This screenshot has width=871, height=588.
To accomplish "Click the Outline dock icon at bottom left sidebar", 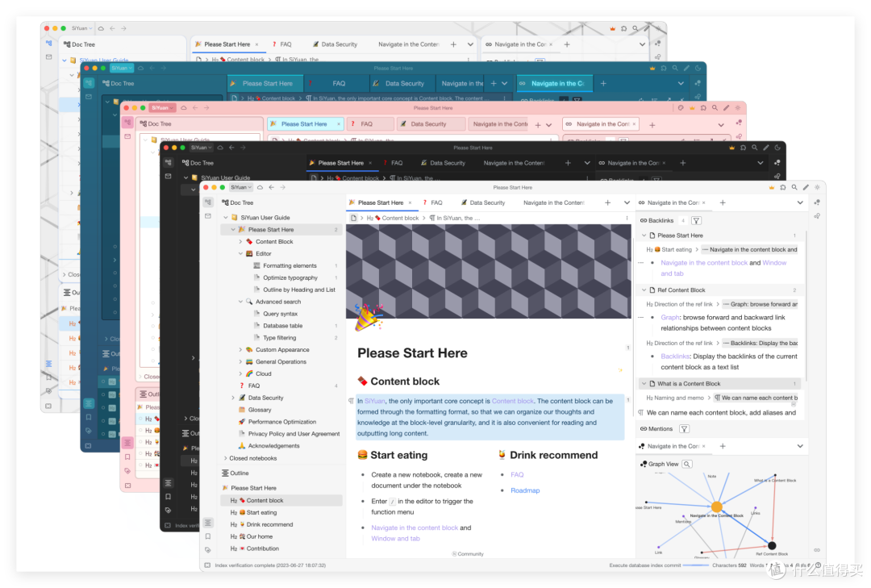I will pos(208,523).
